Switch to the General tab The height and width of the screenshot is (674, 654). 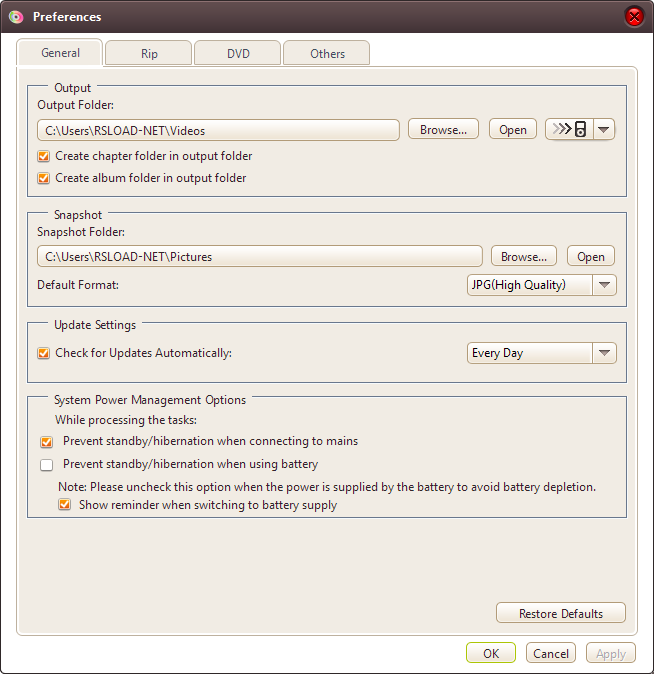(x=60, y=53)
